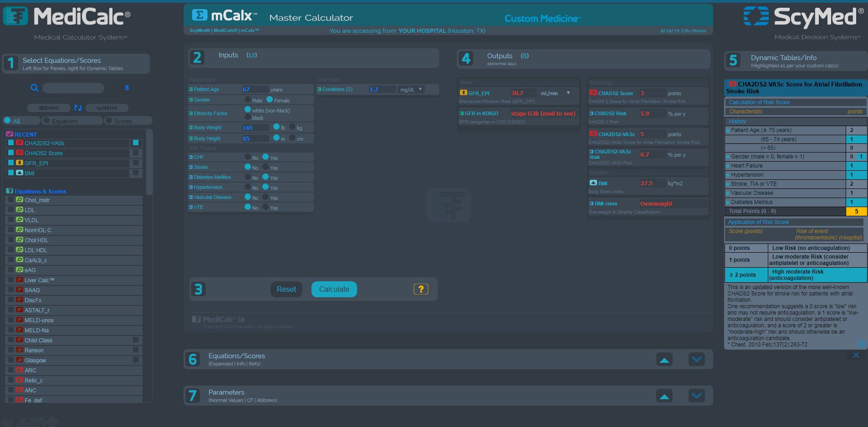This screenshot has height=427, width=868.
Task: Select black ethnicity radio button
Action: [248, 117]
